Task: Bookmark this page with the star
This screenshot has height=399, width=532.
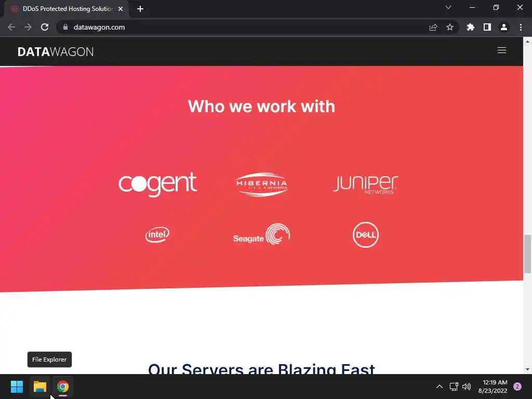Action: tap(450, 27)
